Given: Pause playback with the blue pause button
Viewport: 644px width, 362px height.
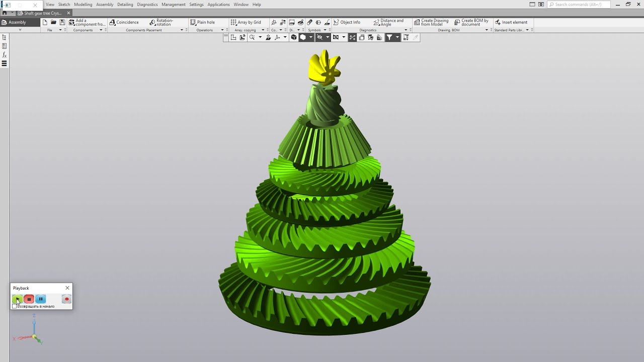Looking at the screenshot, I should 41,299.
